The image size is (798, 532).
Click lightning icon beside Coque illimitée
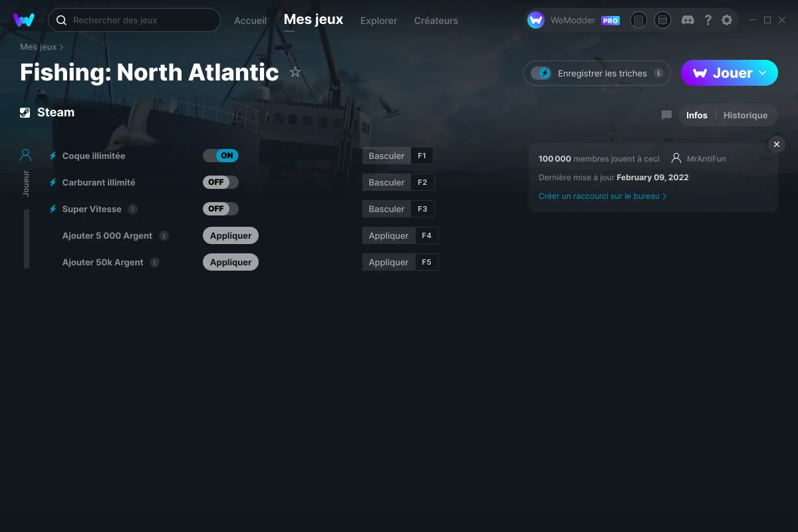[53, 156]
